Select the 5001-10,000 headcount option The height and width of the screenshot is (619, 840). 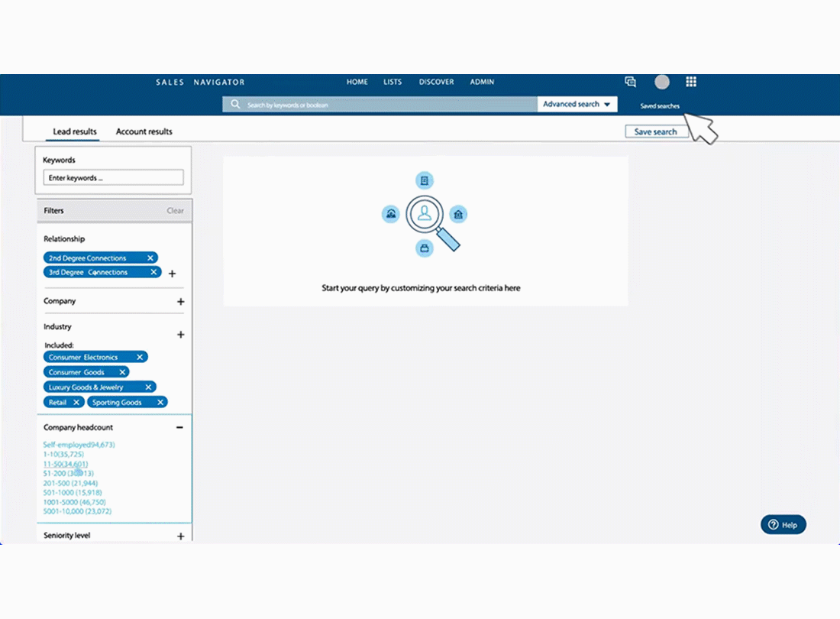pos(77,511)
